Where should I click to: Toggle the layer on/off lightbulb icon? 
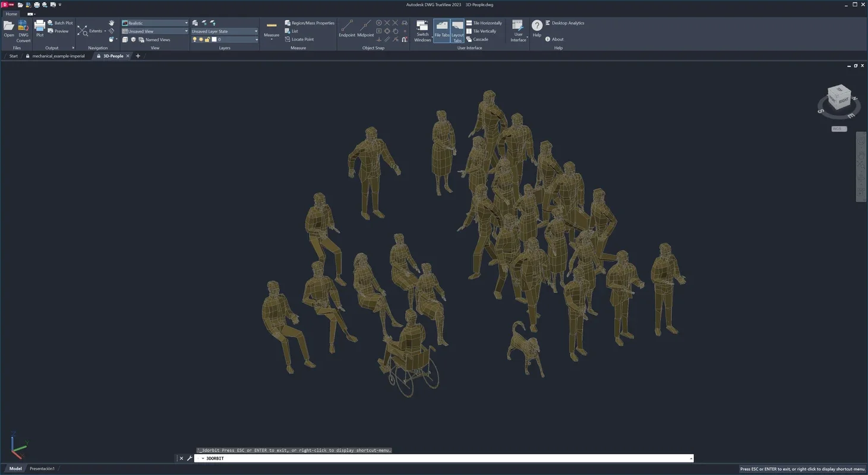pos(195,40)
